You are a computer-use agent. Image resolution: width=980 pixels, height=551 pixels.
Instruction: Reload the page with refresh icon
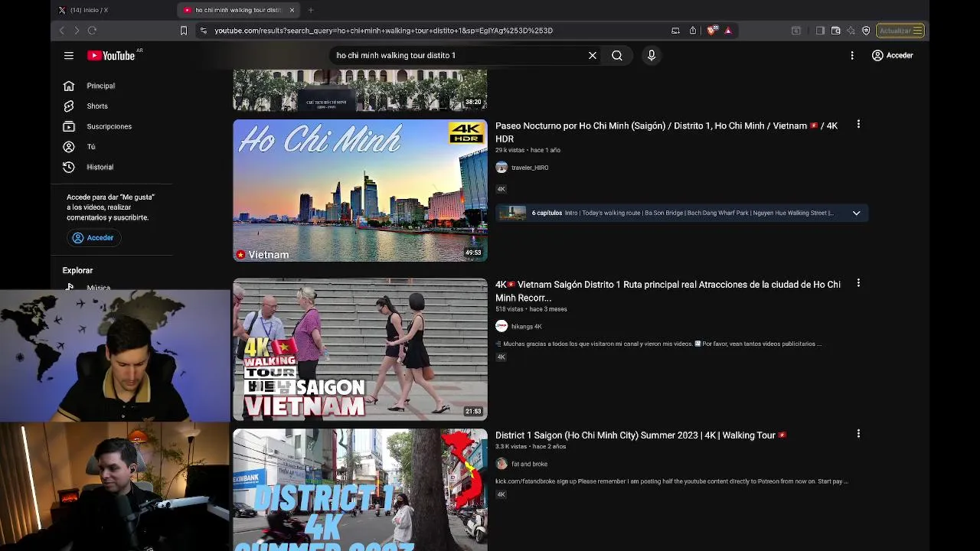pos(92,31)
